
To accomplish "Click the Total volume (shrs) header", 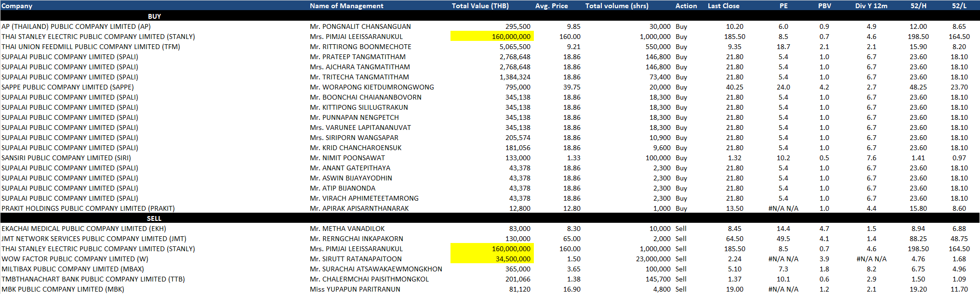I will 616,6.
